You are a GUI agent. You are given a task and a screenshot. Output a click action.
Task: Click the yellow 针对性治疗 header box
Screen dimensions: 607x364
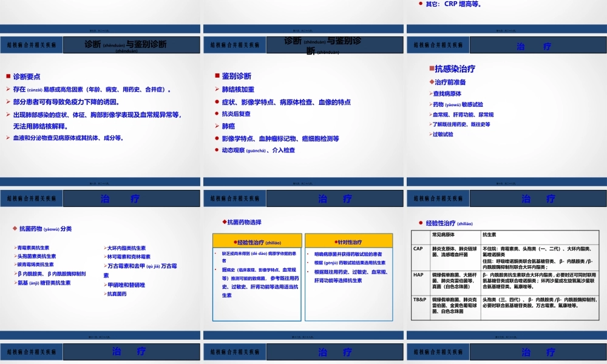[x=348, y=241]
